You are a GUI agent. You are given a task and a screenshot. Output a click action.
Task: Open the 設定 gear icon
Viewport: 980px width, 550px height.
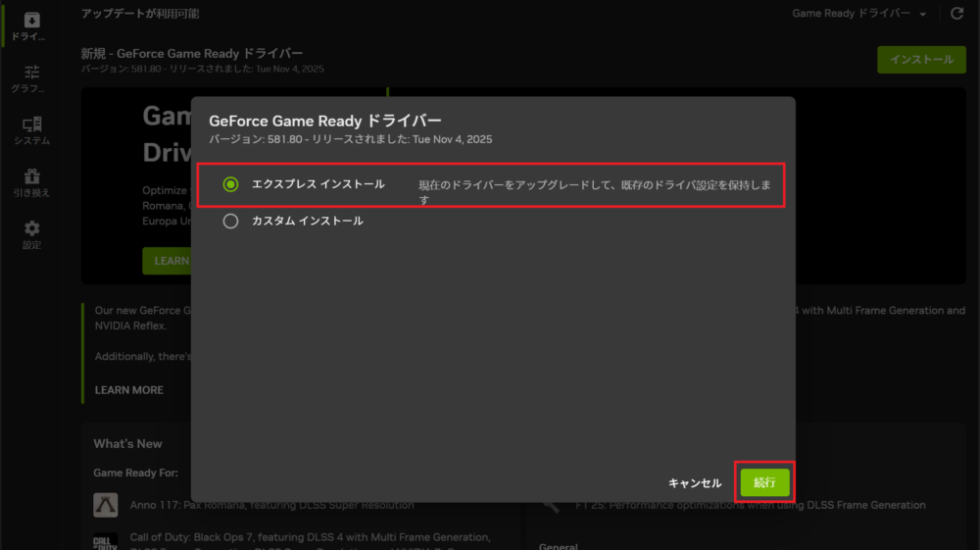(x=31, y=234)
